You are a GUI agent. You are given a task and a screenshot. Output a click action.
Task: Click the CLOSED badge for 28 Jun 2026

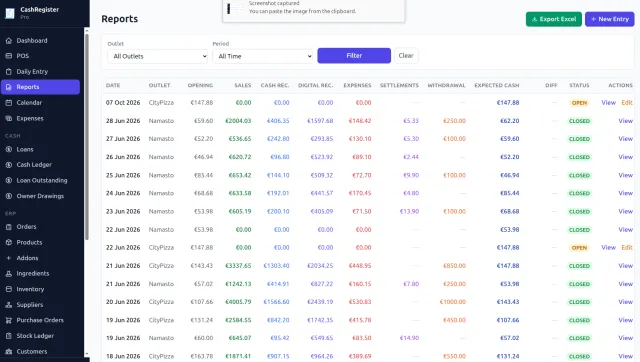[579, 121]
